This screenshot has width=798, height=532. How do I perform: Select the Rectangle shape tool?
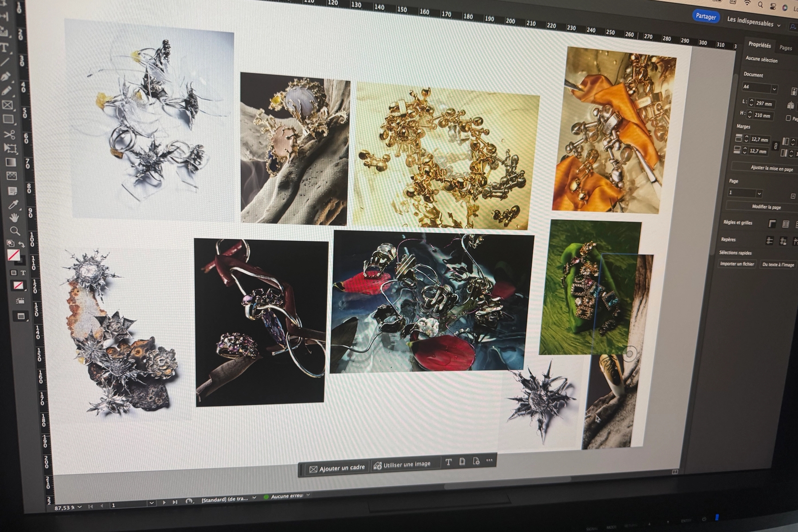pyautogui.click(x=8, y=119)
